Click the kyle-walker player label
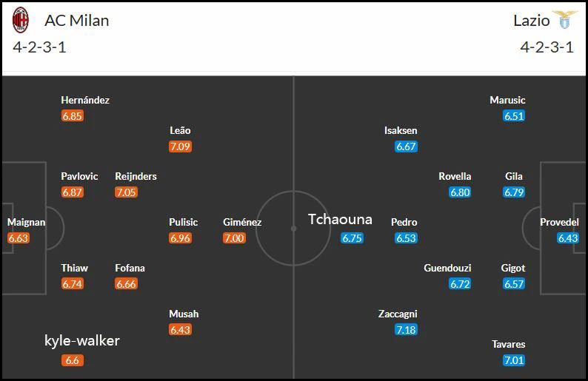Image resolution: width=588 pixels, height=381 pixels. point(82,341)
